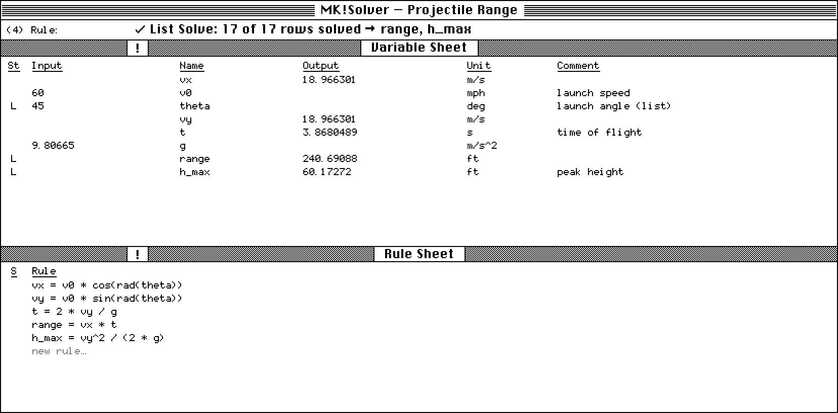The width and height of the screenshot is (838, 413).
Task: Click the comment 'launch speed'
Action: point(593,93)
